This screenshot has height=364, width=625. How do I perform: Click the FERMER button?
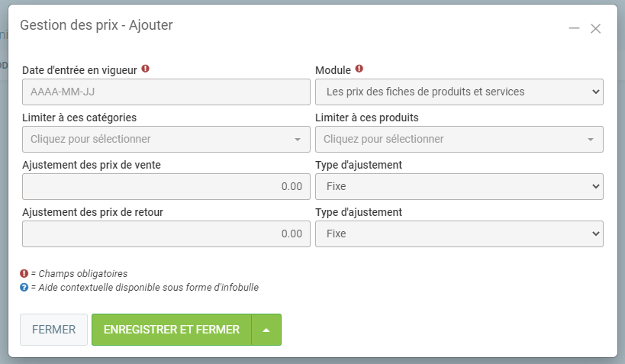coord(53,330)
